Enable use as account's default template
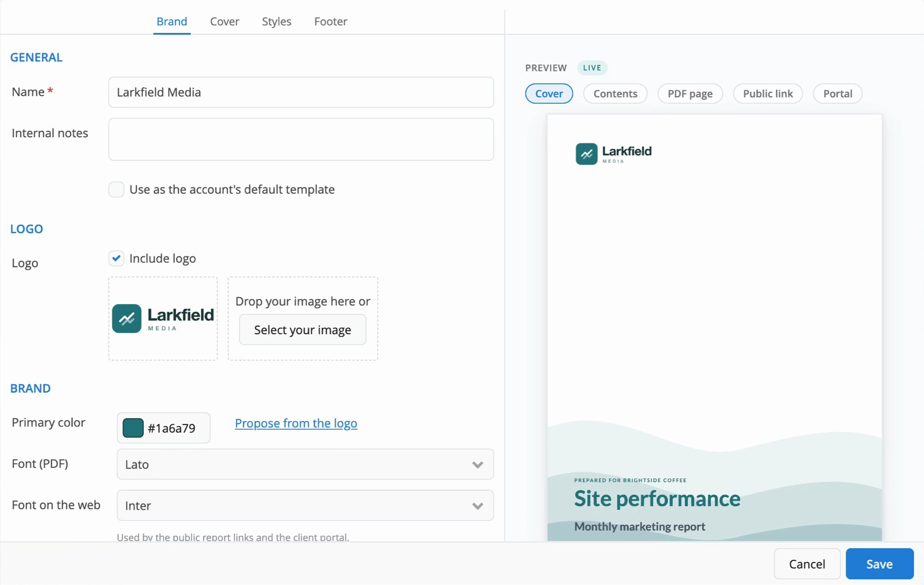This screenshot has height=585, width=924. [116, 189]
